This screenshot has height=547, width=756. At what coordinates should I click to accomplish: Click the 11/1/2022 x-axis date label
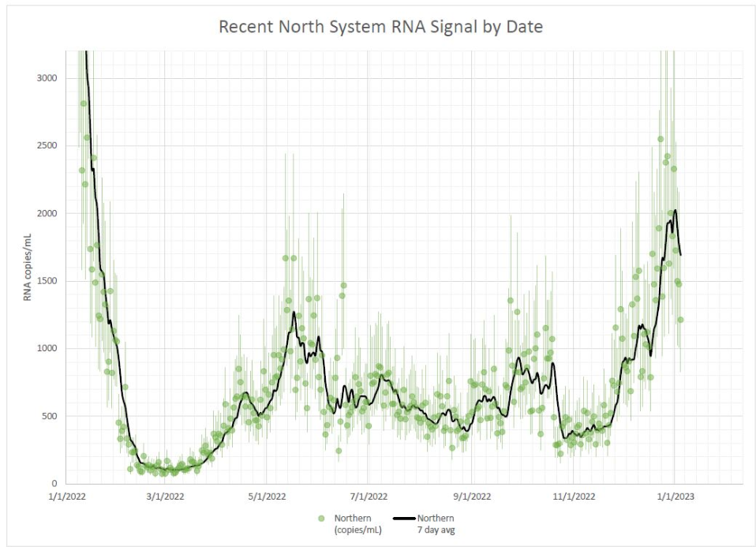coord(574,496)
